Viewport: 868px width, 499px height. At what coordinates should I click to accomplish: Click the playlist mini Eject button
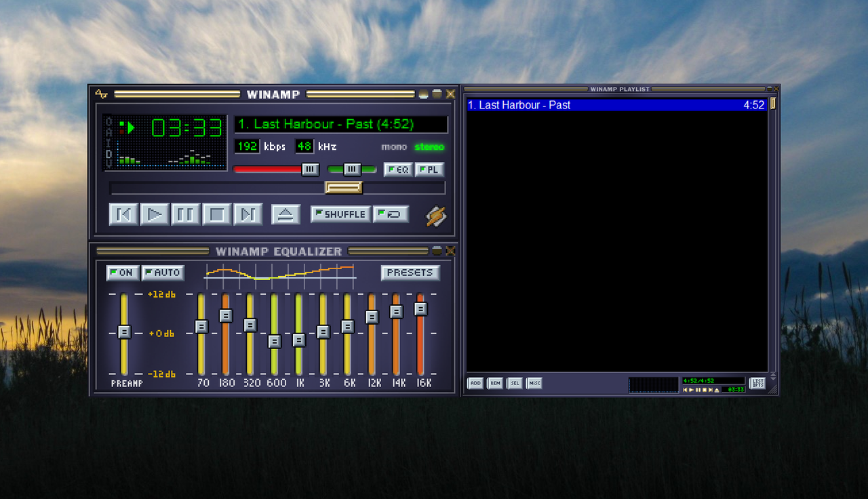pyautogui.click(x=717, y=390)
